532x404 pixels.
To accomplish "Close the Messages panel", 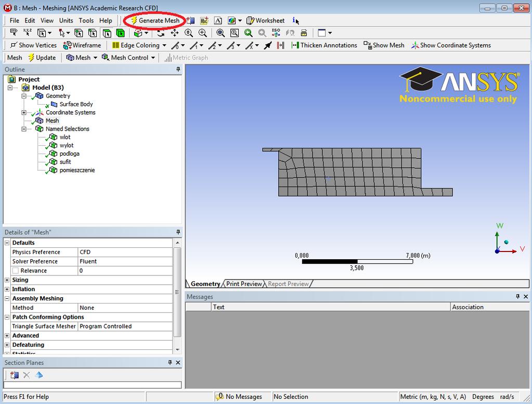I will 526,297.
